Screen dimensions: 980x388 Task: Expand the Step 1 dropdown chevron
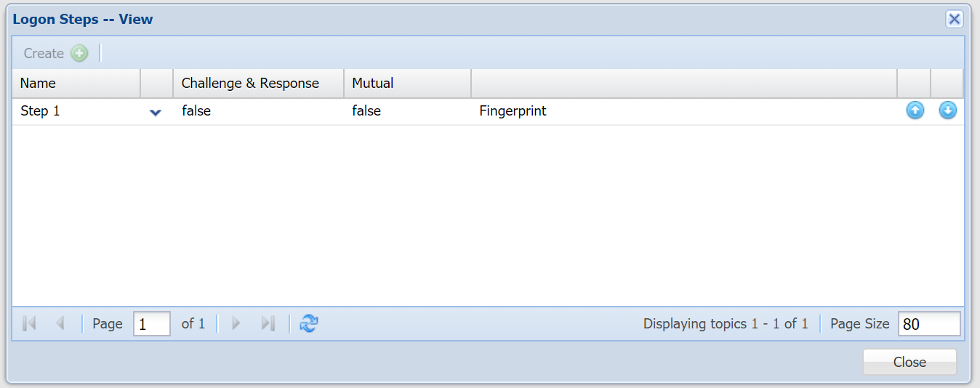(x=155, y=112)
